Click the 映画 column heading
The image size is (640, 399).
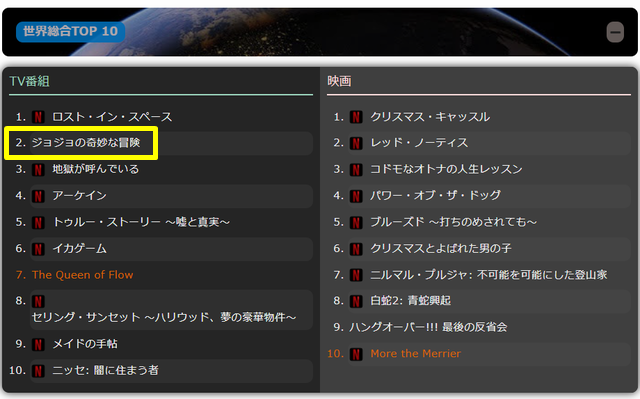339,81
